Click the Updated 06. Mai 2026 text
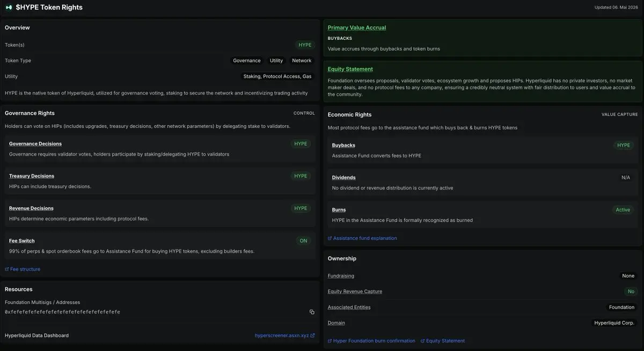 click(616, 8)
